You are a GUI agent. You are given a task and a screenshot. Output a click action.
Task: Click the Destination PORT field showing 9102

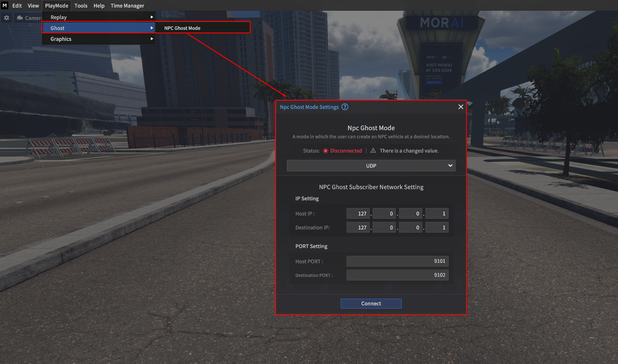click(397, 275)
